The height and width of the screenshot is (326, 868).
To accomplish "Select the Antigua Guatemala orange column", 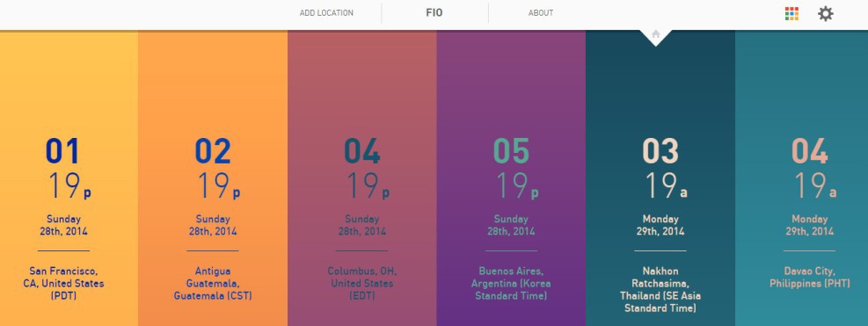I will click(213, 178).
